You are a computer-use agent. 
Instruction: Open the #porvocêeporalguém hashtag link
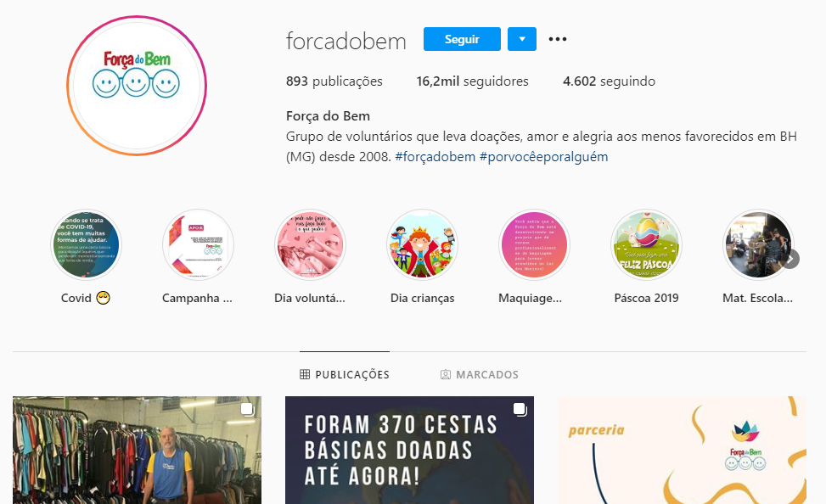[x=543, y=157]
